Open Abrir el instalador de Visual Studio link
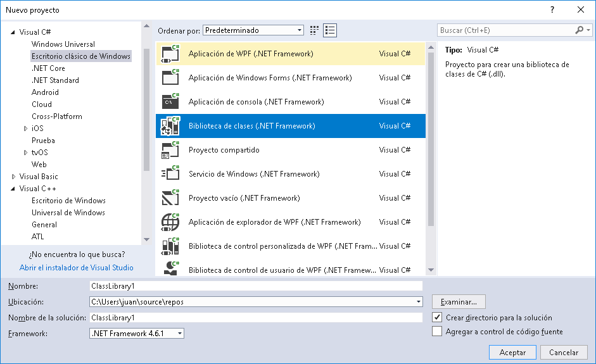Viewport: 596px width, 364px height. 77,268
